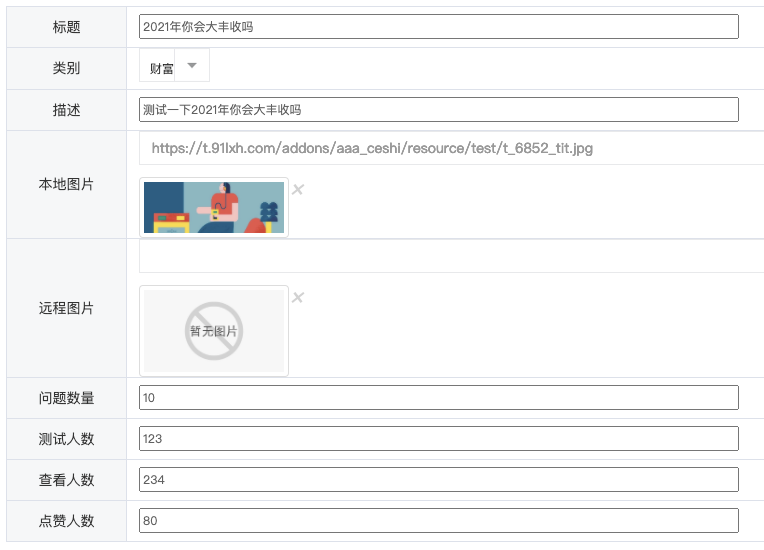This screenshot has width=764, height=550.
Task: Open the local image illustration thumbnail
Action: coord(214,208)
